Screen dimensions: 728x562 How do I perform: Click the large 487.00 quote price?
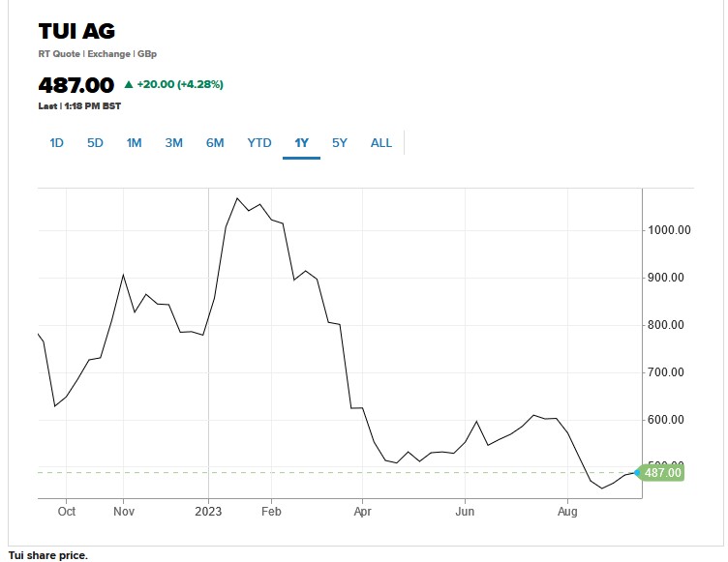[76, 85]
